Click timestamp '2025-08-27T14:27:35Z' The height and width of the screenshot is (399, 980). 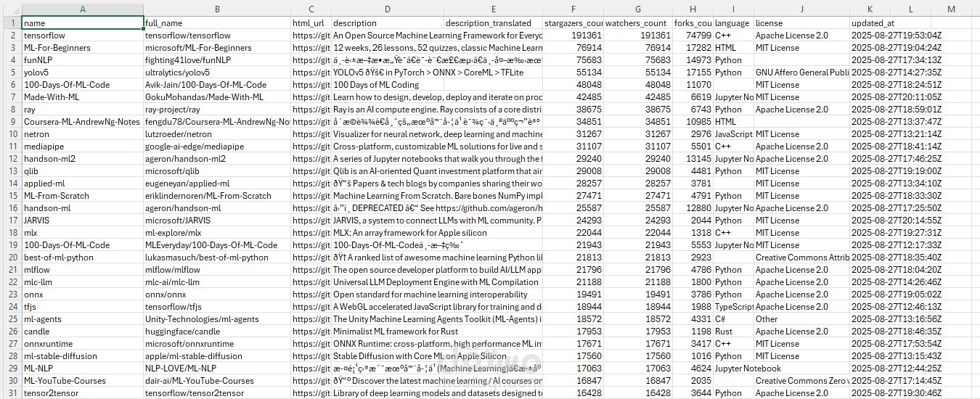[x=896, y=73]
